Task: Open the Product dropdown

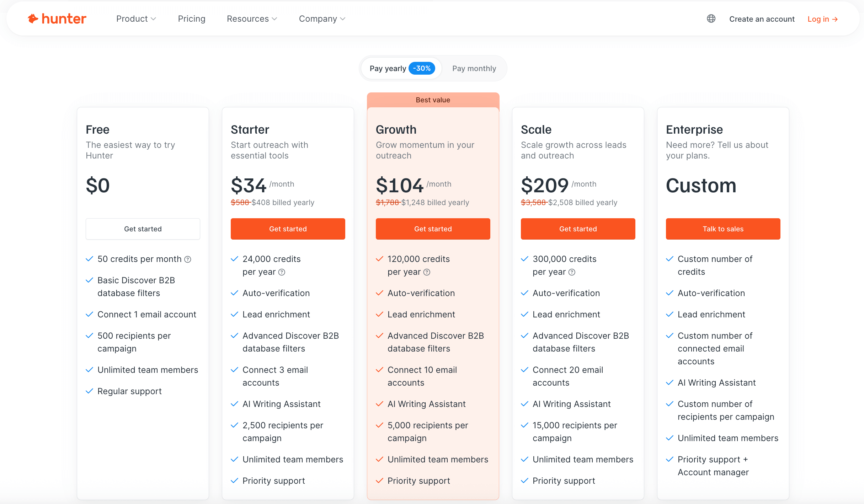Action: [x=136, y=18]
